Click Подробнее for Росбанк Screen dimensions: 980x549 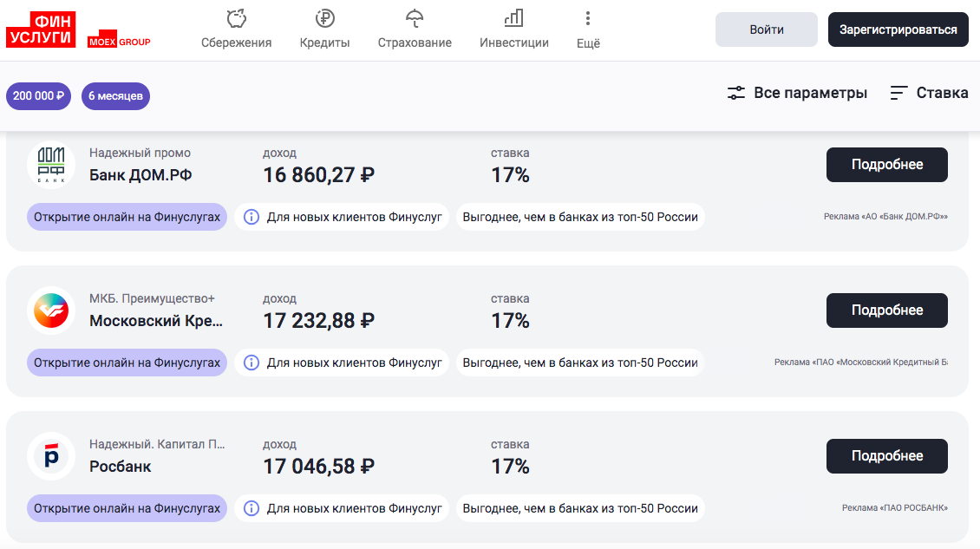click(887, 456)
